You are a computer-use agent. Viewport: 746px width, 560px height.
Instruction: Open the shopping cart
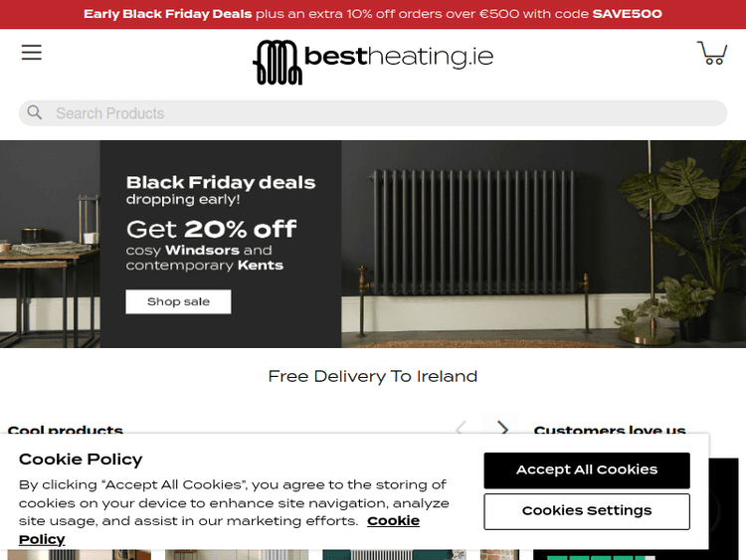pos(712,53)
